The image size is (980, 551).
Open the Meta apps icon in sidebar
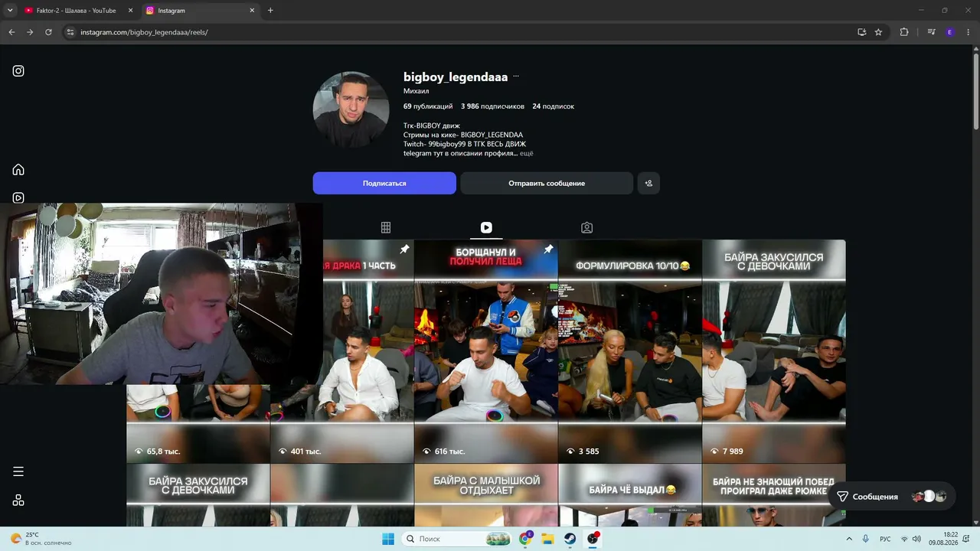(18, 500)
